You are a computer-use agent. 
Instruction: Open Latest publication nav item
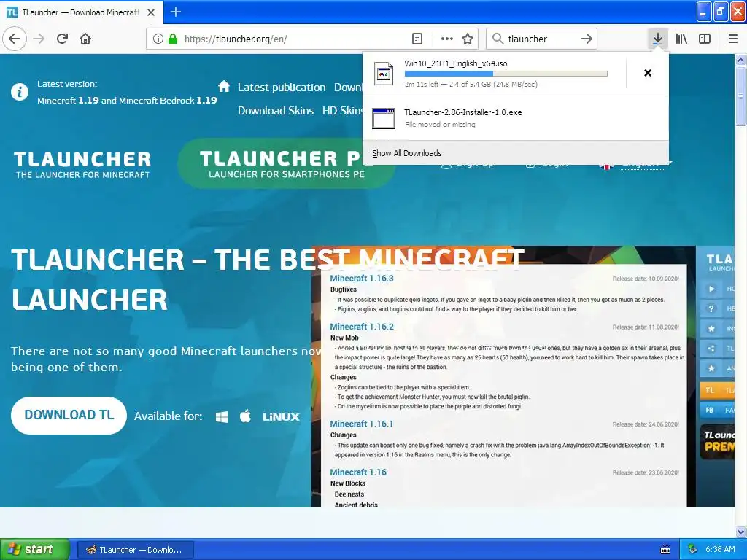click(x=282, y=87)
